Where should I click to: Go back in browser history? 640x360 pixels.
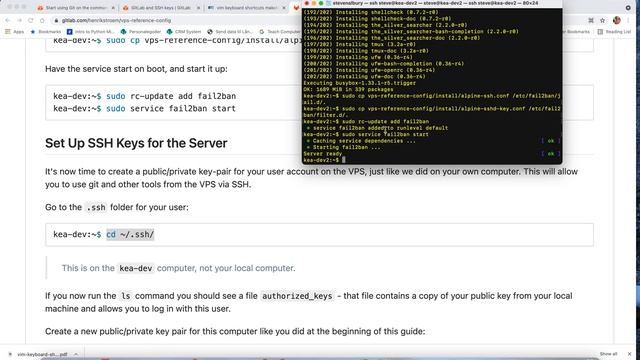(8, 20)
